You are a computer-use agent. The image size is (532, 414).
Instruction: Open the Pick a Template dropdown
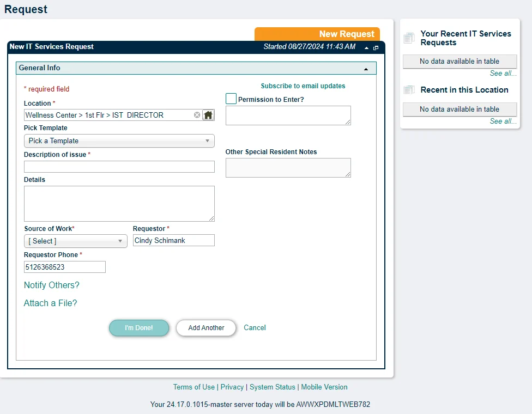119,141
